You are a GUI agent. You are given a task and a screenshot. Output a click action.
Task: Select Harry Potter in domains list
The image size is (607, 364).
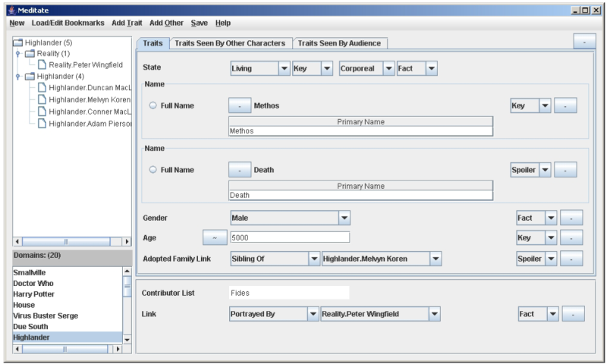tap(68, 294)
